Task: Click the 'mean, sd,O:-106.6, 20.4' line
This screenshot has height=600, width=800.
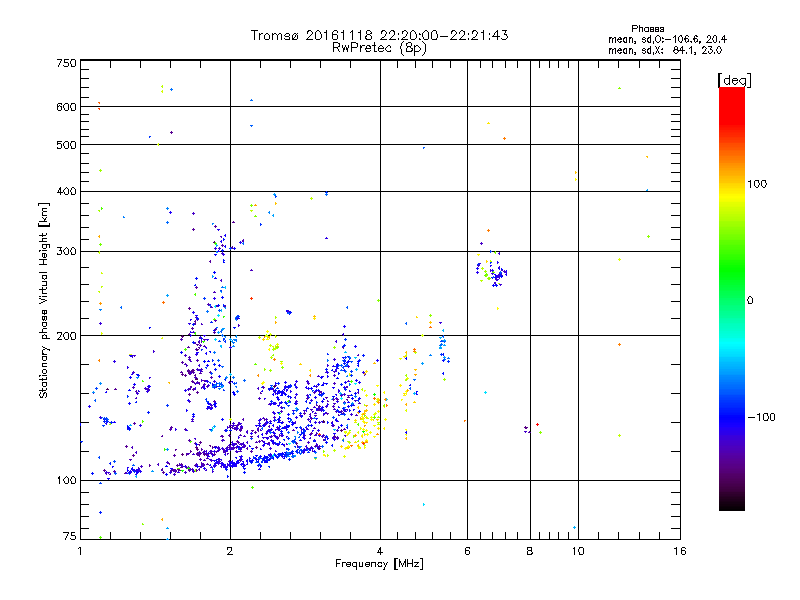Action: [667, 39]
